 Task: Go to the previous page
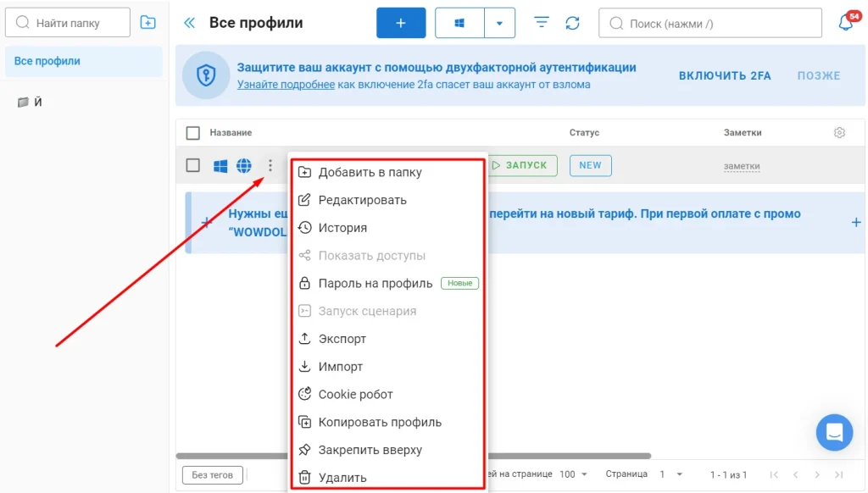(x=795, y=474)
